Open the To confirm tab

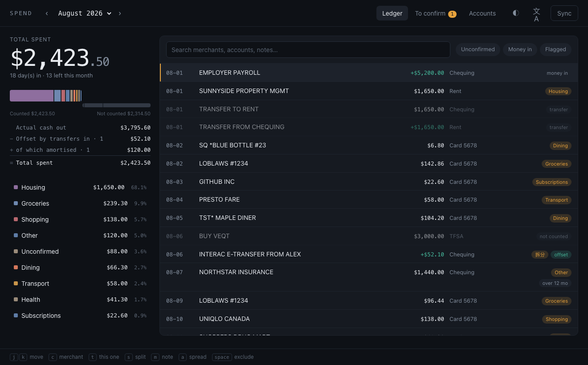(435, 13)
